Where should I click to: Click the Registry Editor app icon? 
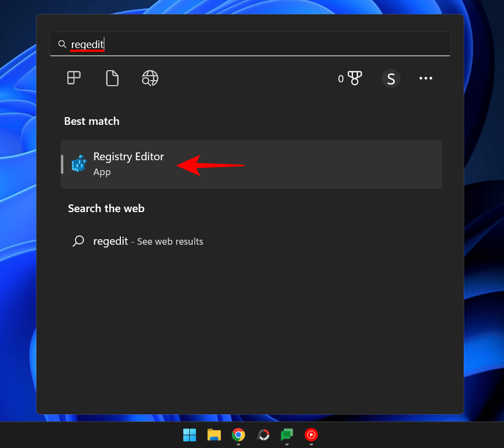point(79,164)
